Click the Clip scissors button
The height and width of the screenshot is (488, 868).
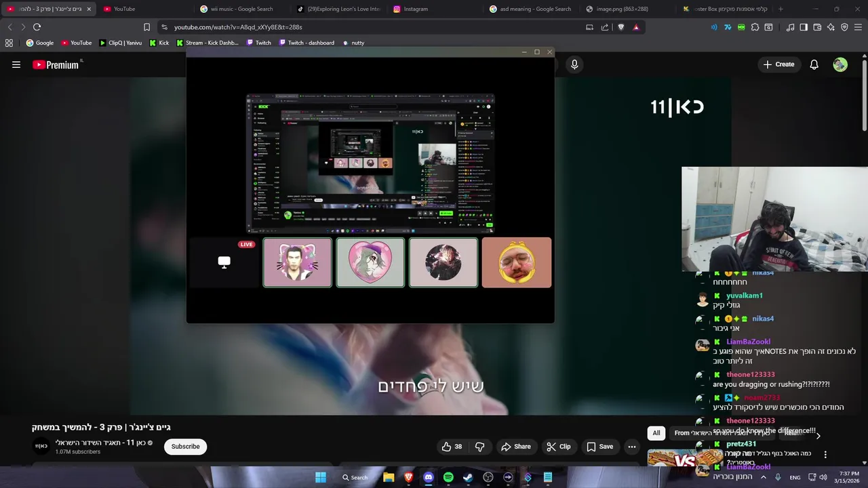coord(559,447)
